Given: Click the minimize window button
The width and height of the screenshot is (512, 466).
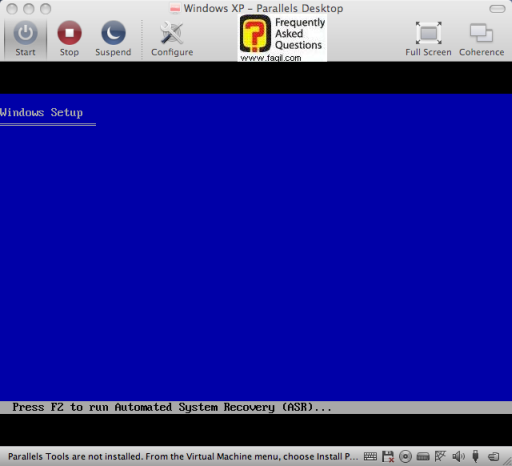Looking at the screenshot, I should 29,9.
